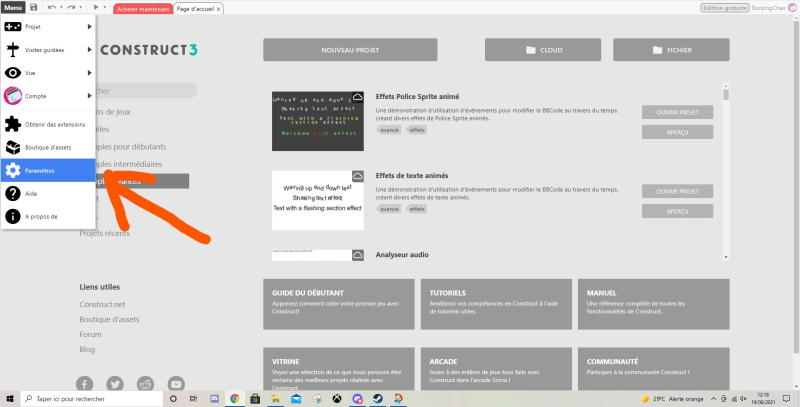Open the Blog link

[x=87, y=349]
